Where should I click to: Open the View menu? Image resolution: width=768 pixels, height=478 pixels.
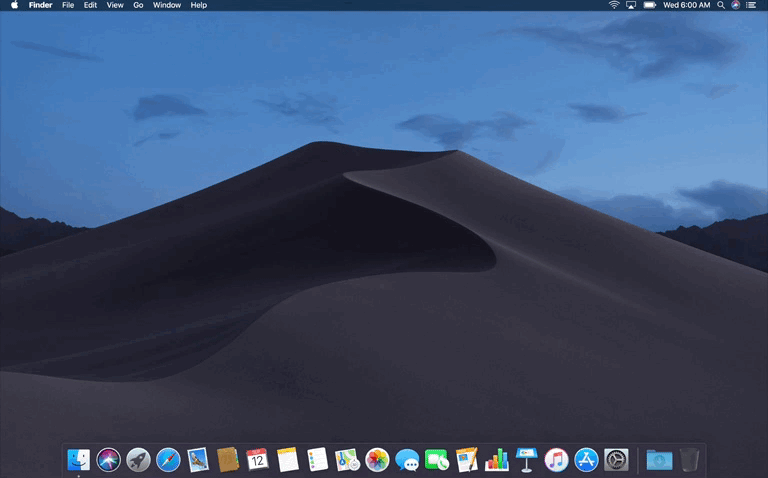point(115,5)
